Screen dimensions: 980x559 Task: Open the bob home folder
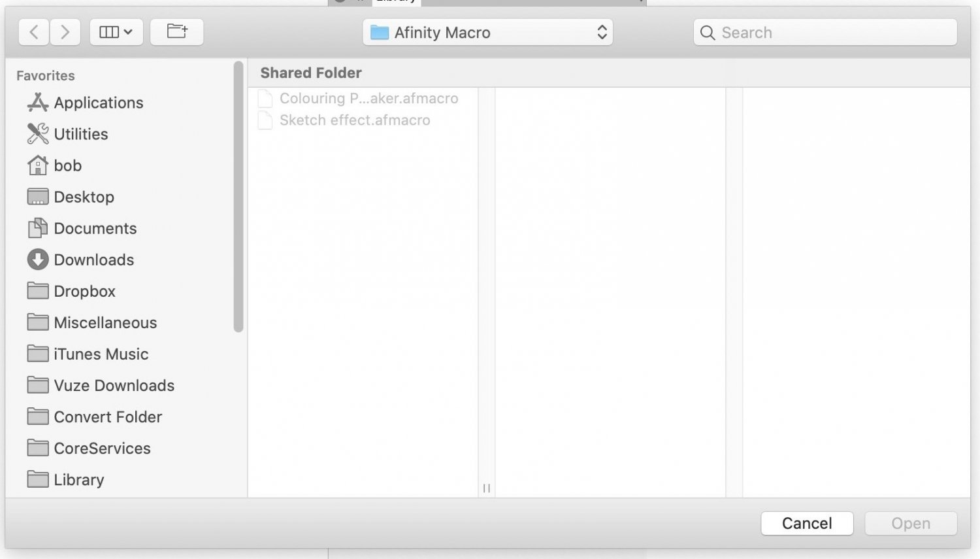(x=67, y=165)
